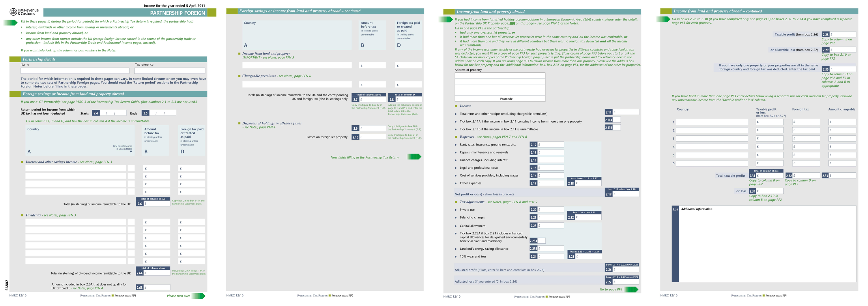Click the green arrow at the top of page PF4
The width and height of the screenshot is (868, 306).
pyautogui.click(x=663, y=19)
